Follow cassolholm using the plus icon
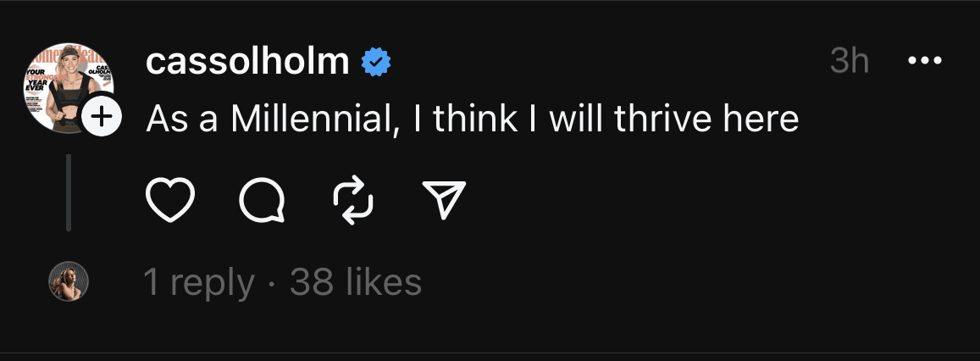The image size is (980, 361). pos(102,117)
